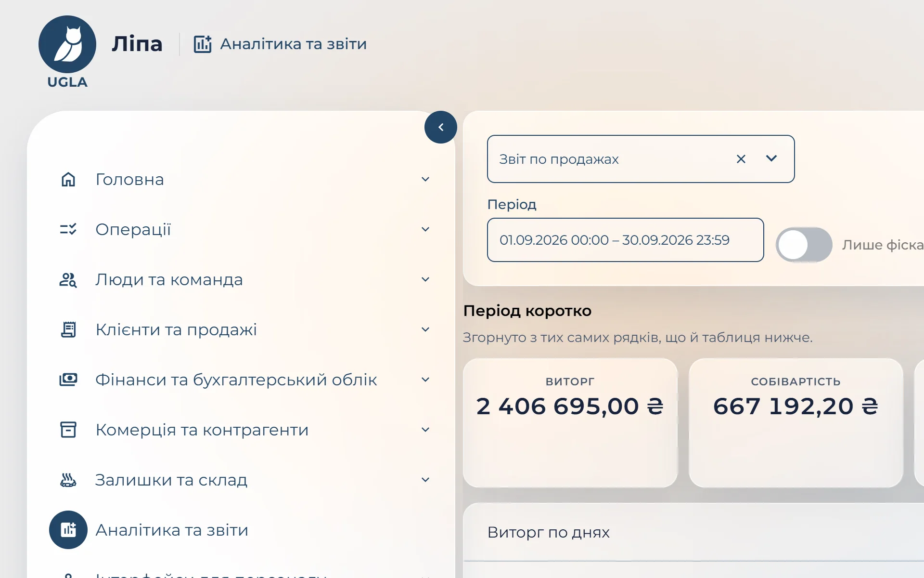The image size is (924, 578).
Task: Click the Виторг summary card
Action: tap(570, 422)
